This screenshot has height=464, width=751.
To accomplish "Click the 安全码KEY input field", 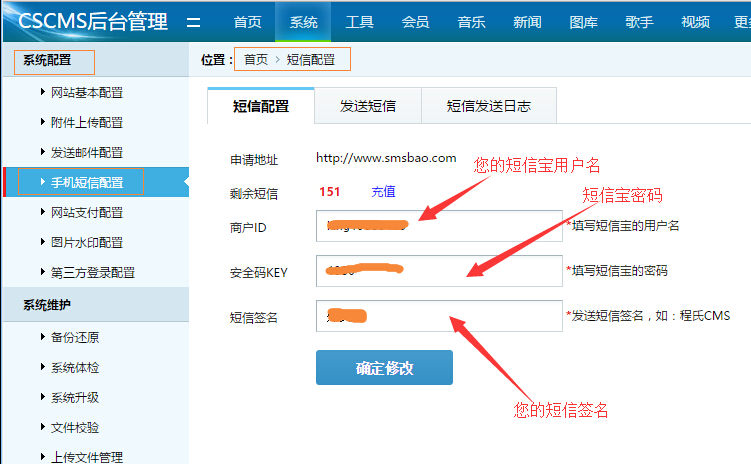I will 439,271.
